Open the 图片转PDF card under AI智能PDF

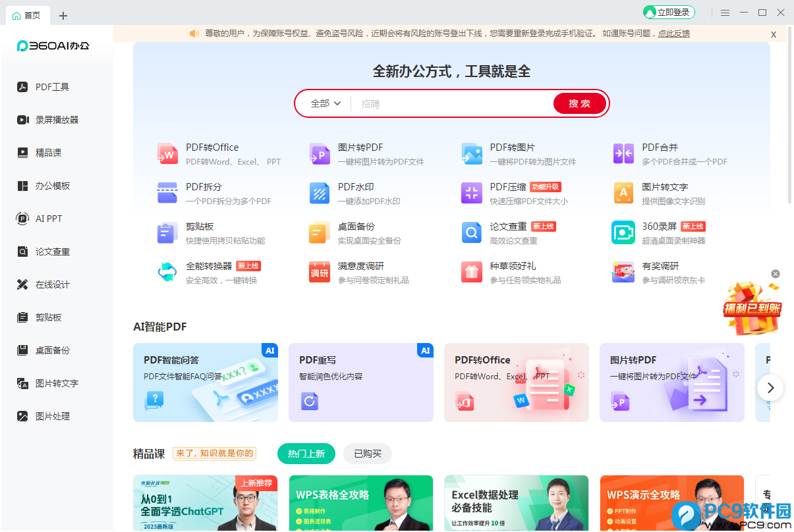click(672, 383)
